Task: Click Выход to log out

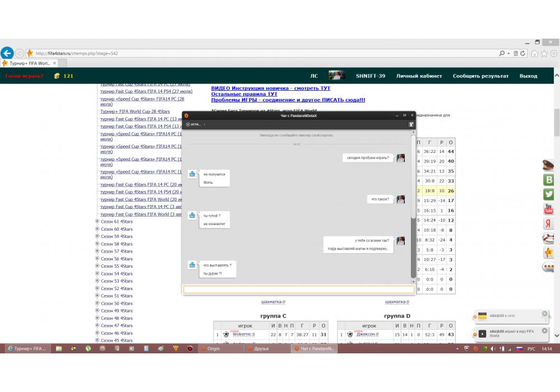Action: (528, 76)
